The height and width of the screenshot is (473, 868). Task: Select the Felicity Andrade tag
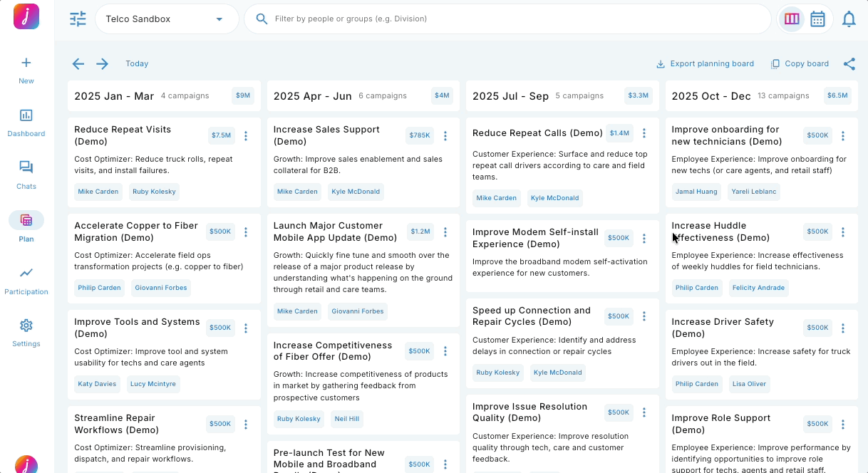click(x=759, y=288)
